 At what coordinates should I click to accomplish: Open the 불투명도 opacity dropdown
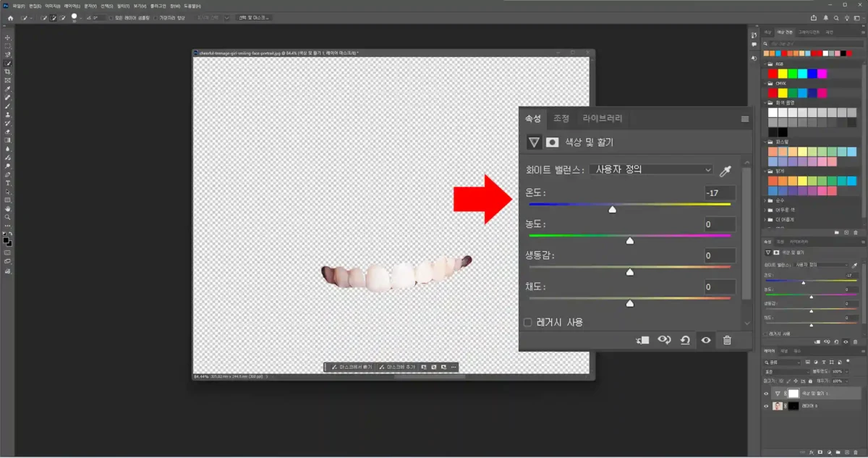pos(846,372)
